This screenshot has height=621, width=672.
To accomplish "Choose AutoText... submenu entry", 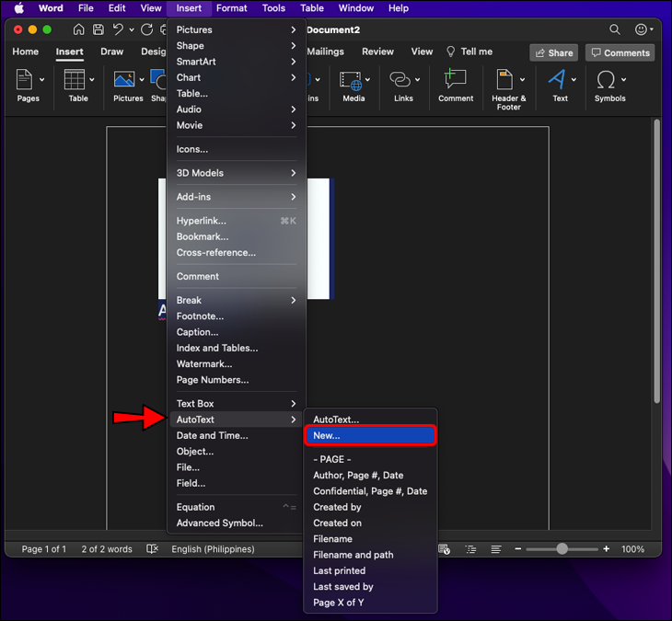I will coord(370,420).
